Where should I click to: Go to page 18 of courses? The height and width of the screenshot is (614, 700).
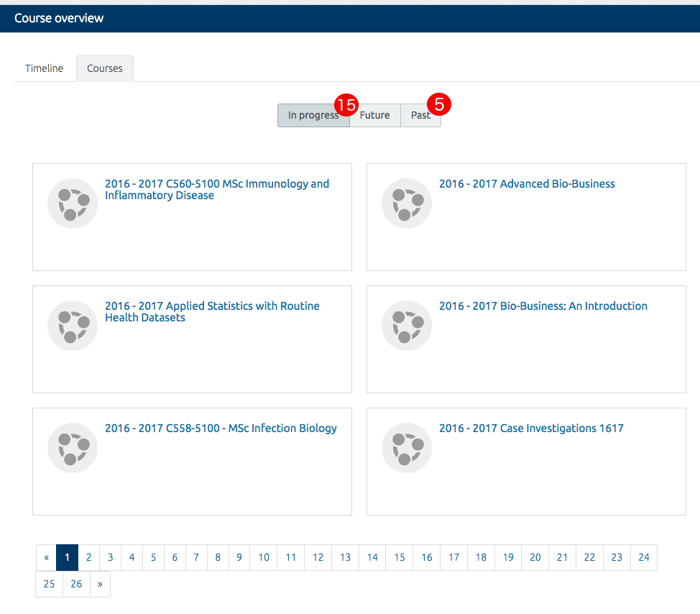pos(481,557)
